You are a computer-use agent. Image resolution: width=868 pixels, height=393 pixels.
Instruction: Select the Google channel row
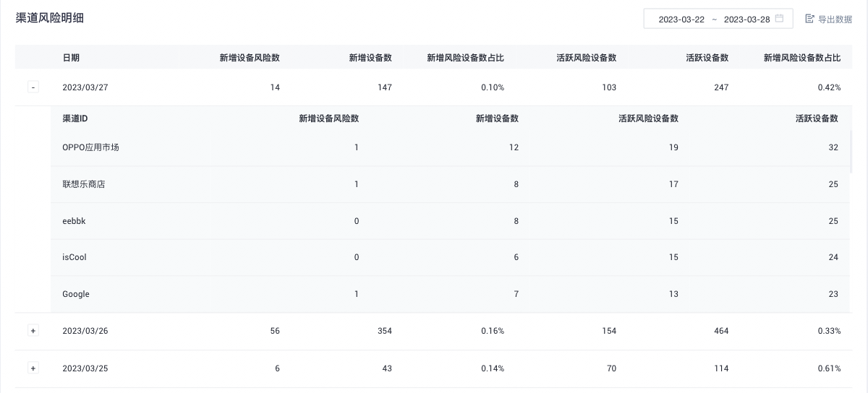[x=450, y=295]
